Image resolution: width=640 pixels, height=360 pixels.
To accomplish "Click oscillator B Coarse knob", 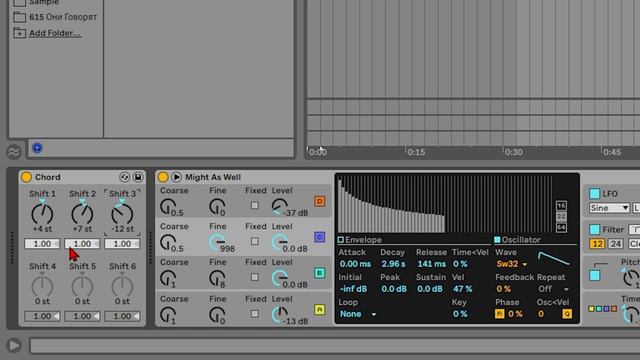I will 168,278.
